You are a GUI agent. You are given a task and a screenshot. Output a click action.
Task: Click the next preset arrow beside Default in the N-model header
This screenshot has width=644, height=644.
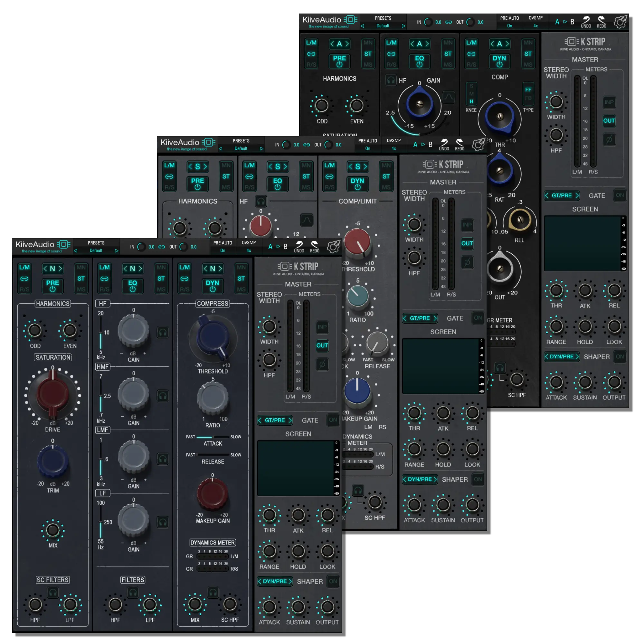[116, 251]
